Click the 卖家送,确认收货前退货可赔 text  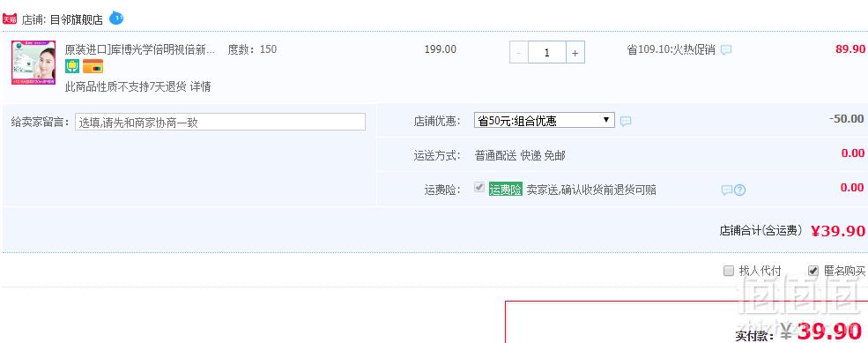pos(591,190)
